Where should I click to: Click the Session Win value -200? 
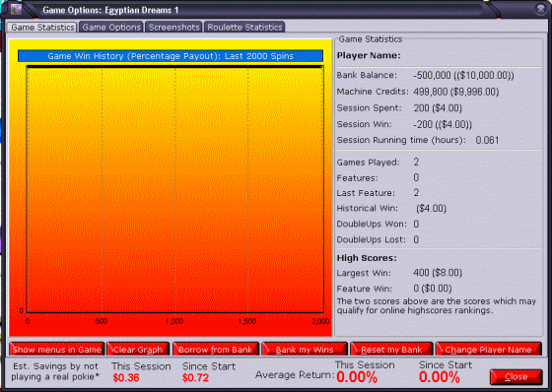[443, 124]
